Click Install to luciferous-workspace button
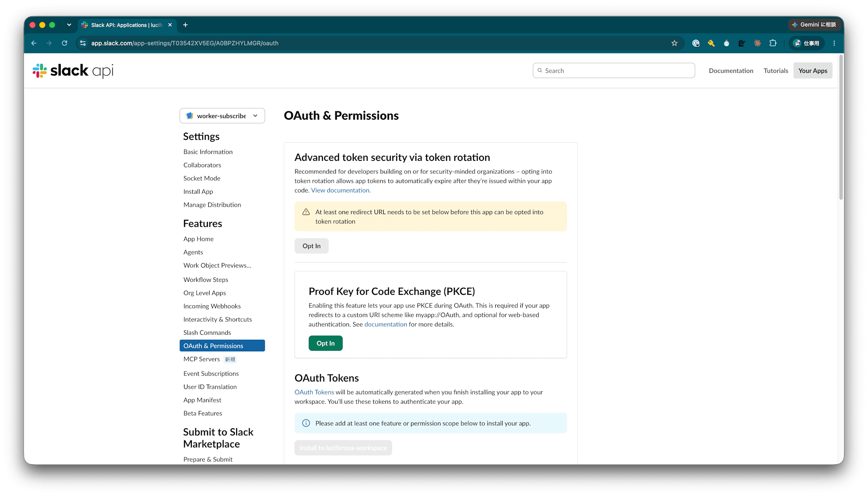The image size is (868, 496). click(343, 448)
